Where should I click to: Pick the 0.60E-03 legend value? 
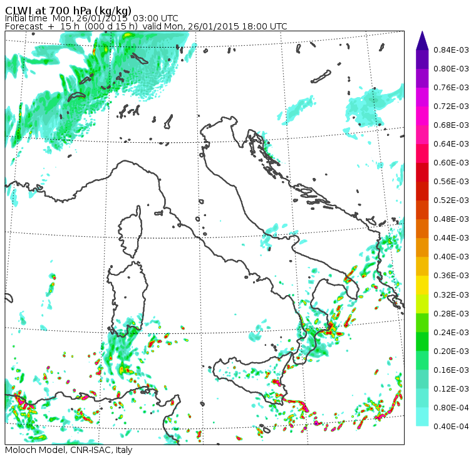click(451, 163)
